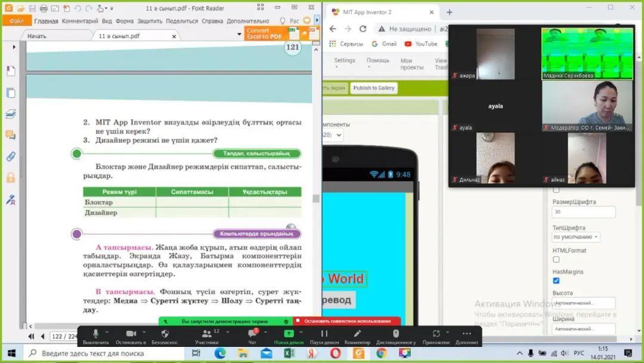Click the Save icon in Foxit Reader toolbar

coord(32,8)
